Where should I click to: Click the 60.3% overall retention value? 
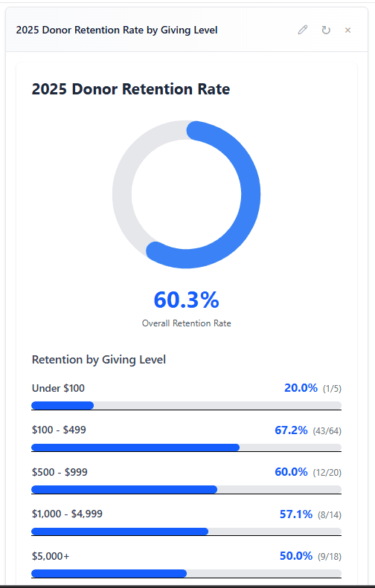pos(186,300)
